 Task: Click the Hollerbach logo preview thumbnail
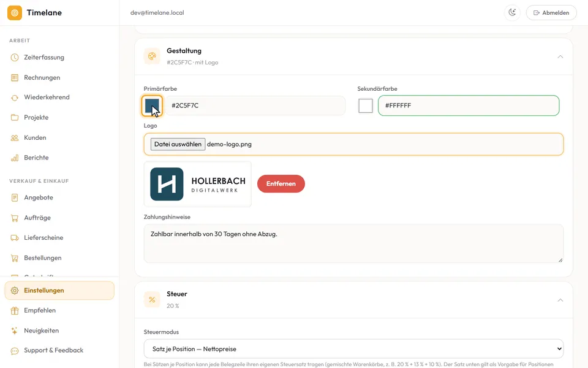pyautogui.click(x=198, y=184)
